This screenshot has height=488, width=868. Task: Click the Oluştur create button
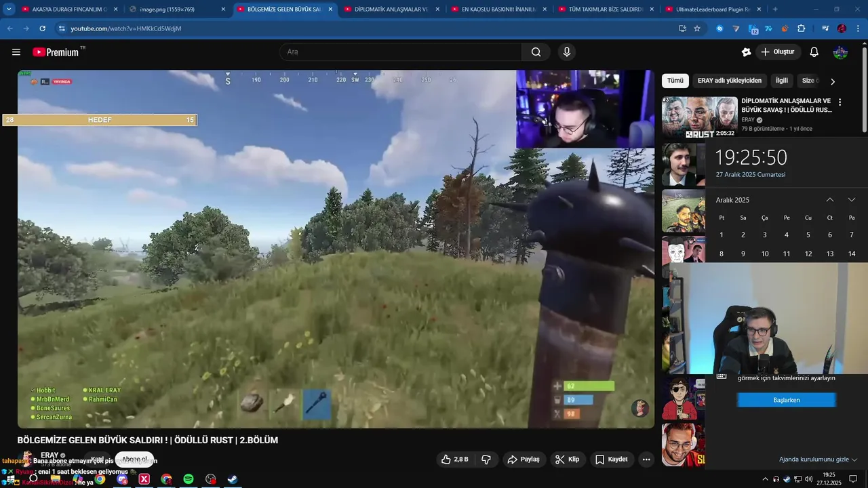[x=778, y=52]
